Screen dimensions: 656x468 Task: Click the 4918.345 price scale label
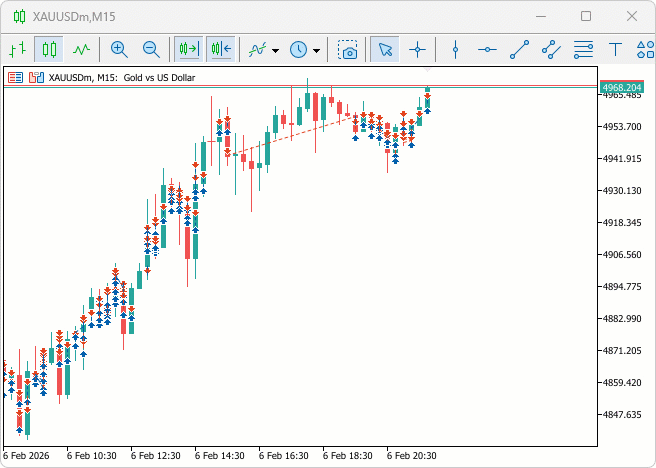pos(622,222)
